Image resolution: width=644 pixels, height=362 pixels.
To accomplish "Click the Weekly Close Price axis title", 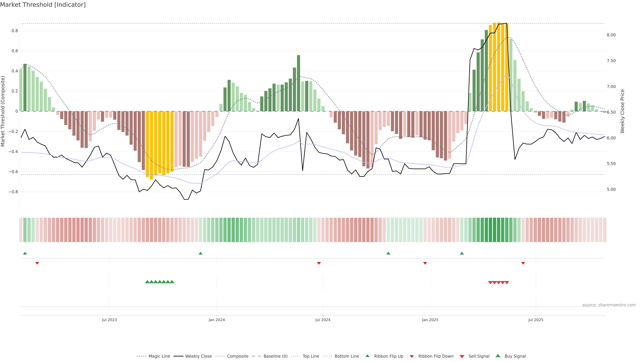I will pos(622,111).
